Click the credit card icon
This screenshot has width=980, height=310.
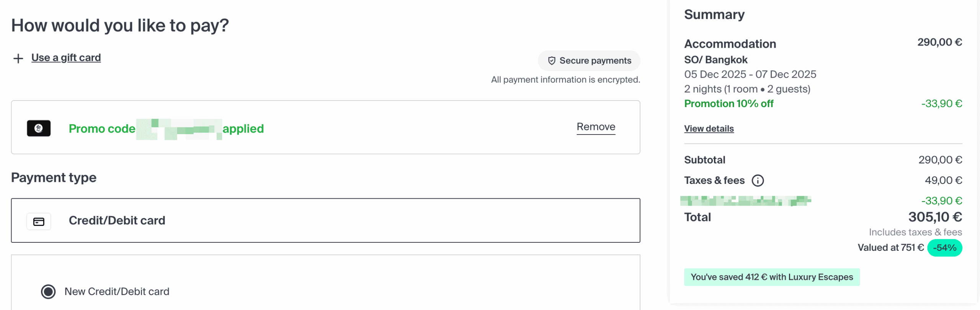pos(39,222)
